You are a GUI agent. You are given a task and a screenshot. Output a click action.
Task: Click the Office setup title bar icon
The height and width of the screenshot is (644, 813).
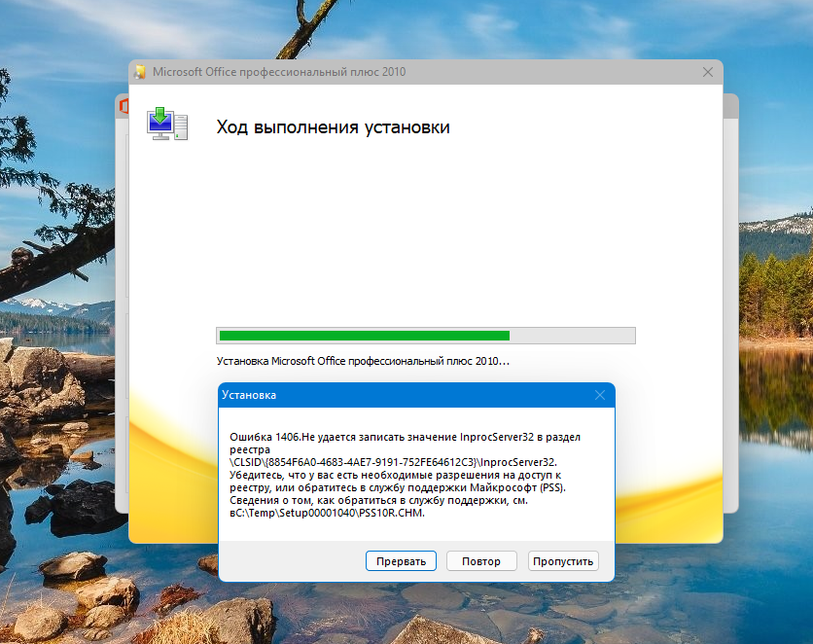click(140, 72)
